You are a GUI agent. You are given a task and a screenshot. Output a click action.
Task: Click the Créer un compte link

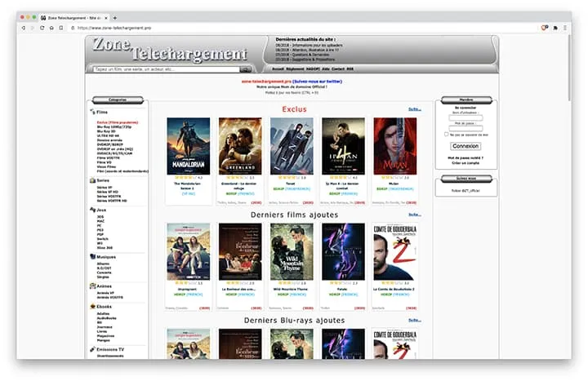point(465,163)
